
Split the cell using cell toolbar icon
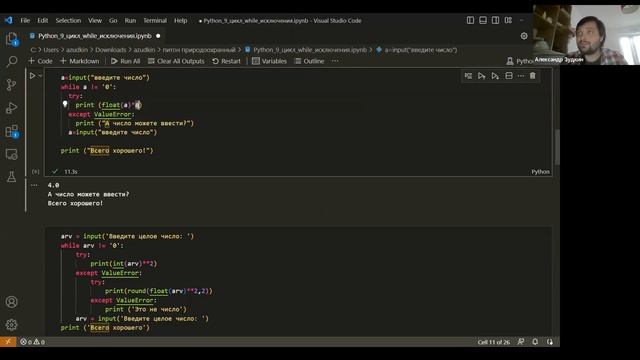pyautogui.click(x=509, y=76)
